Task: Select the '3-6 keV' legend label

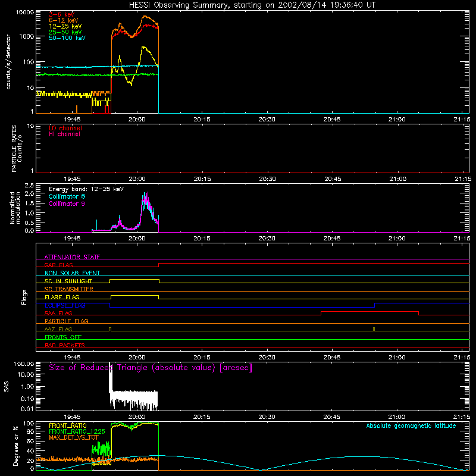Action: (62, 14)
